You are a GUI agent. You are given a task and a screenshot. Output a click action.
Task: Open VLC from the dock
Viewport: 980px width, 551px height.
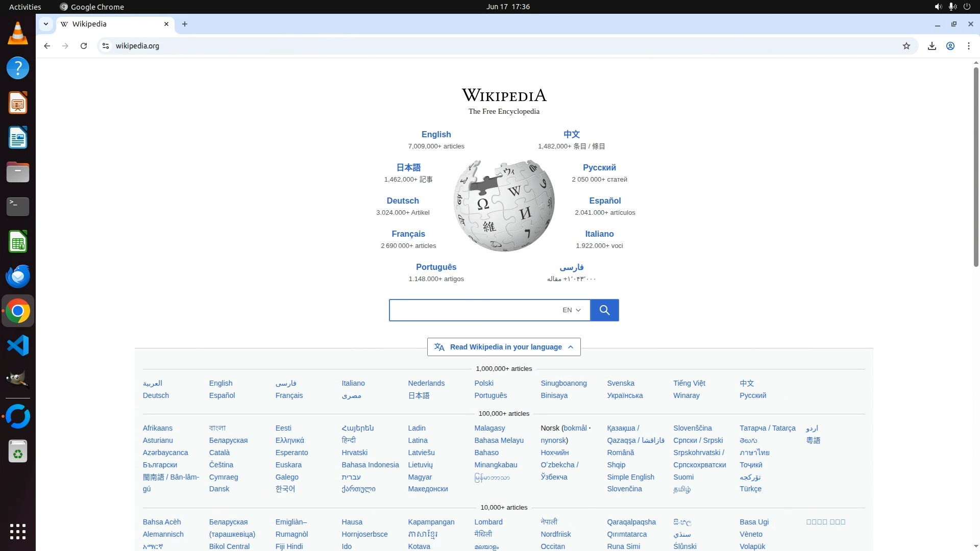point(18,34)
